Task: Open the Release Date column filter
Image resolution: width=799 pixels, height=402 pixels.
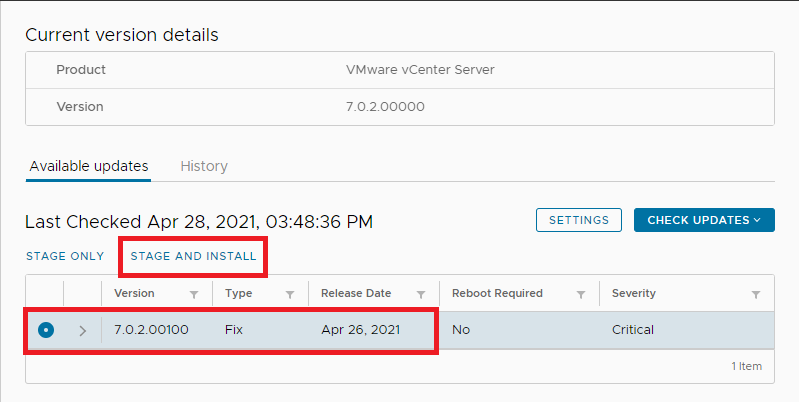Action: pyautogui.click(x=421, y=294)
